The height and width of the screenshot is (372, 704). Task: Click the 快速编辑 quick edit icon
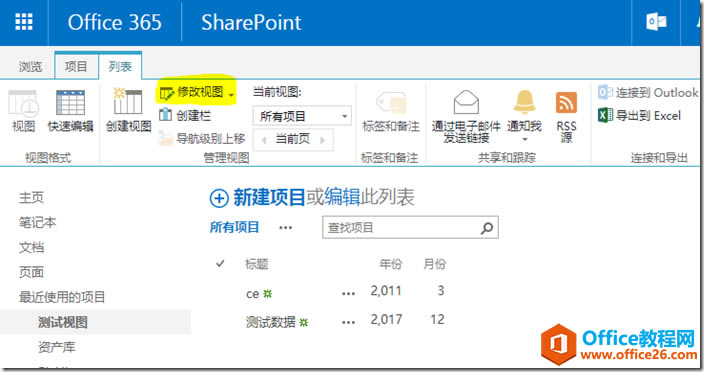click(70, 103)
